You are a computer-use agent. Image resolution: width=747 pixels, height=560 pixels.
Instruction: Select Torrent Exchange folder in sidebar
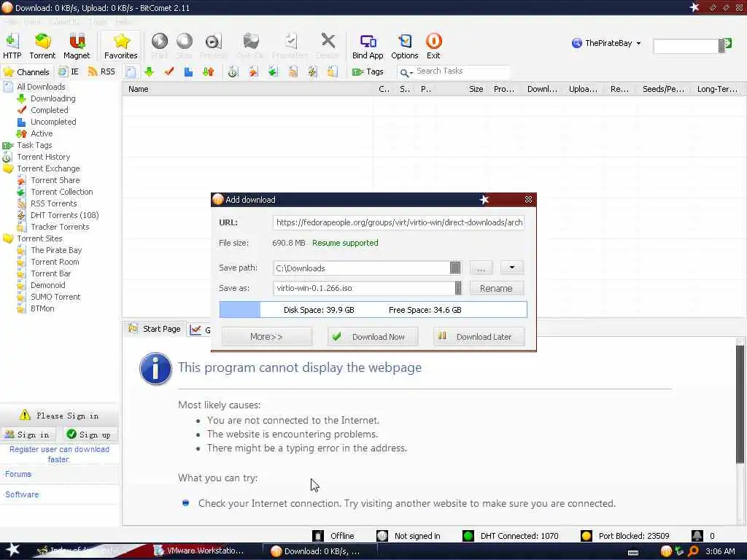coord(48,168)
